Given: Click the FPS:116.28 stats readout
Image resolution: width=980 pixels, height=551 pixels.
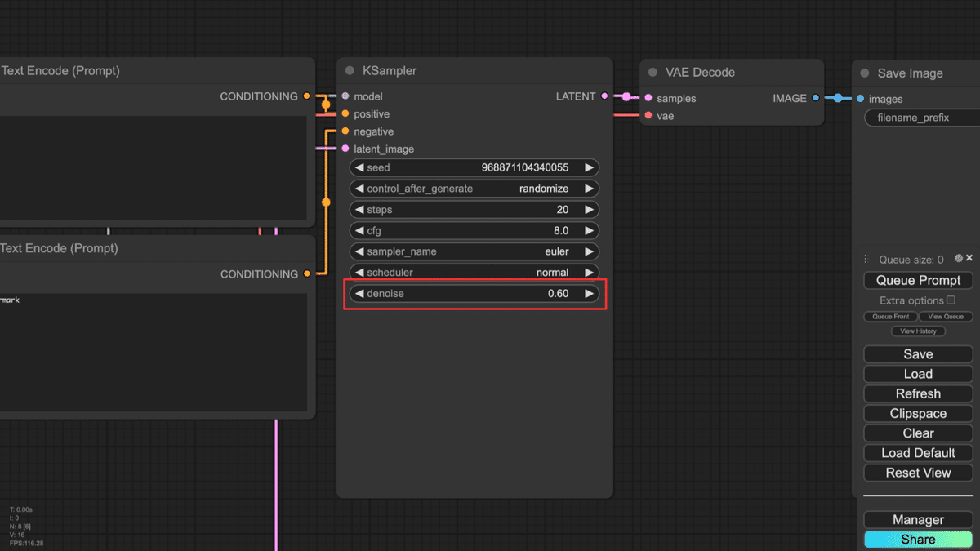Looking at the screenshot, I should [27, 543].
